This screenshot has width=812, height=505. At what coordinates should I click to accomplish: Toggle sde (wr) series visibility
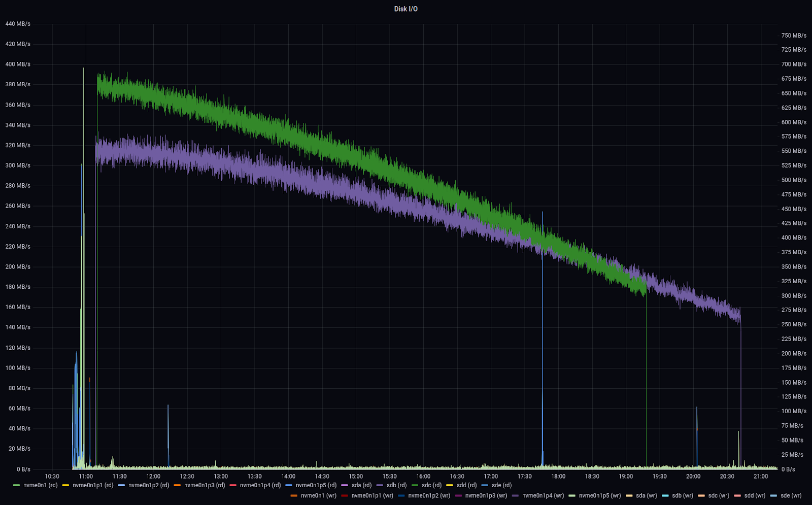(x=791, y=495)
